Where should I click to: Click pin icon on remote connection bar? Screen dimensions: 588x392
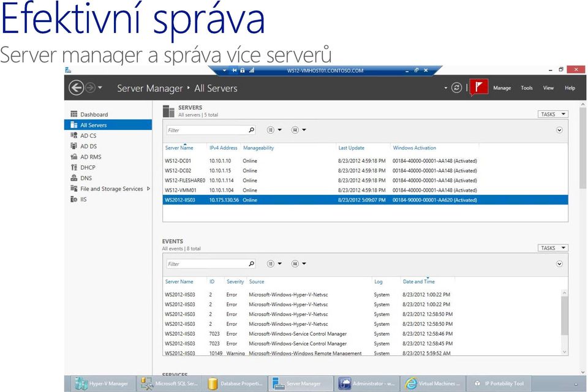[x=234, y=70]
